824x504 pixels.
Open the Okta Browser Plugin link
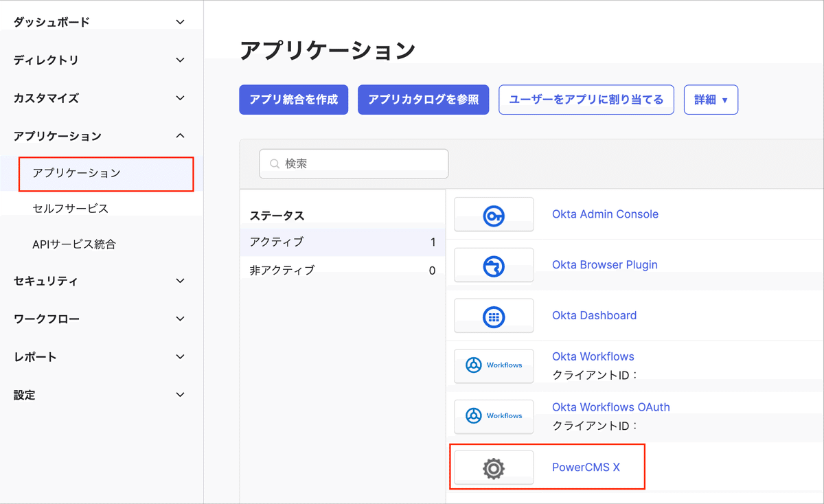605,264
